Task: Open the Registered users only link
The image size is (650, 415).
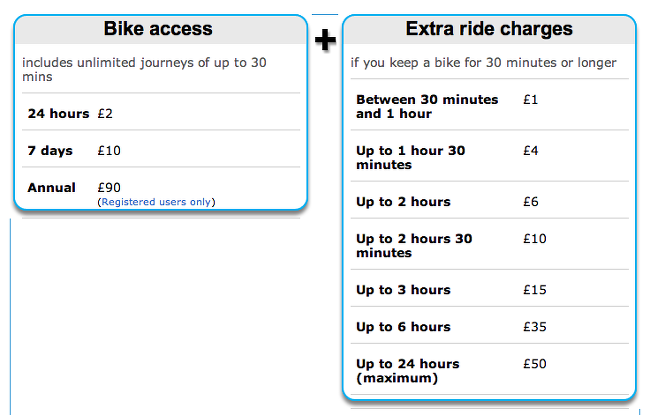Action: pos(156,202)
